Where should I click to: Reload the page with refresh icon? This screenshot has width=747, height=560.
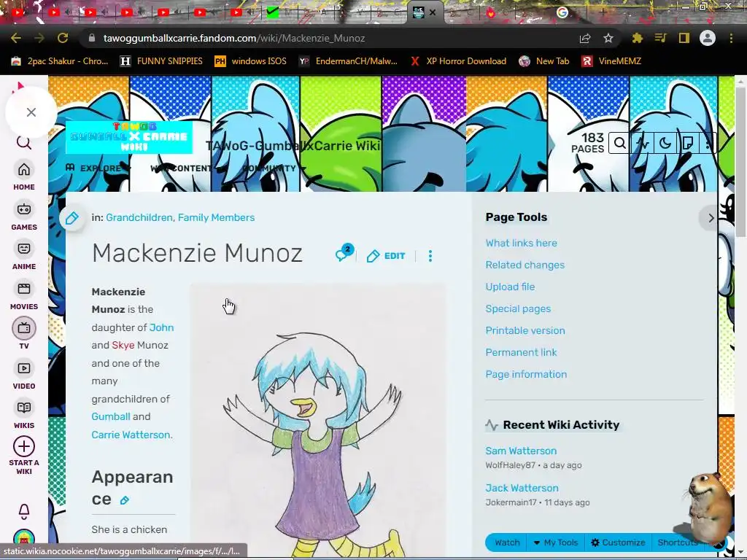pos(63,38)
